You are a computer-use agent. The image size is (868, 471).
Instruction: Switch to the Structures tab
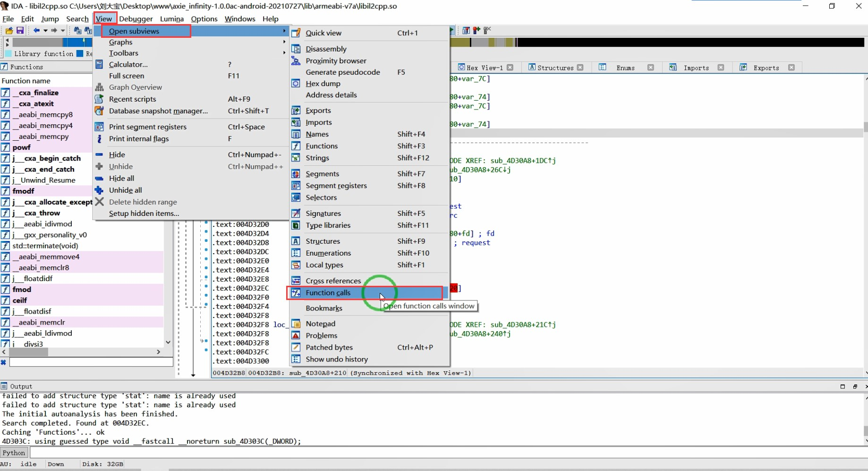(x=555, y=67)
